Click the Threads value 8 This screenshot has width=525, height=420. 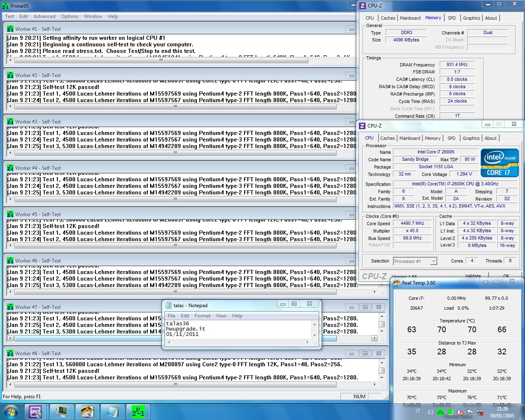coord(510,261)
